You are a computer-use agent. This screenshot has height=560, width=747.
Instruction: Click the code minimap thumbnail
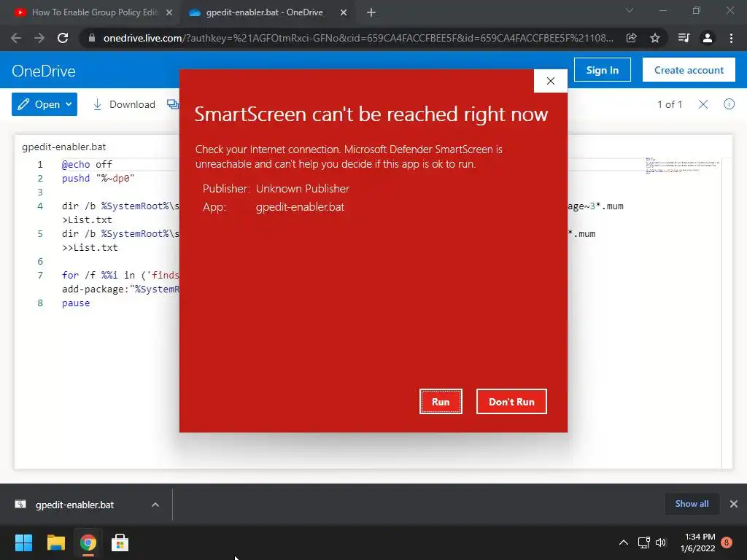coord(682,166)
